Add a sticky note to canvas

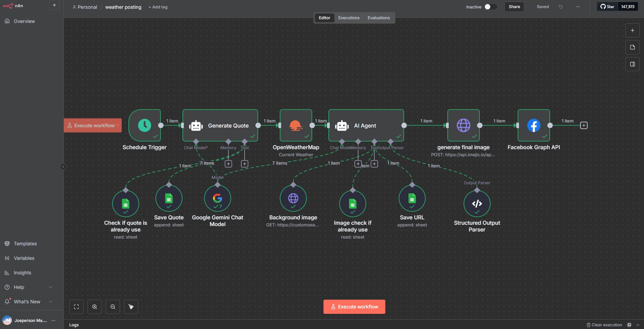click(x=633, y=47)
